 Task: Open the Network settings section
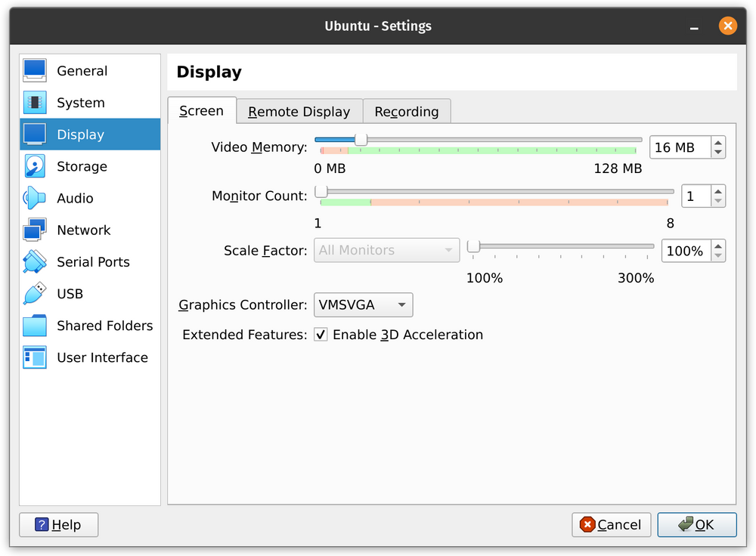click(x=83, y=230)
